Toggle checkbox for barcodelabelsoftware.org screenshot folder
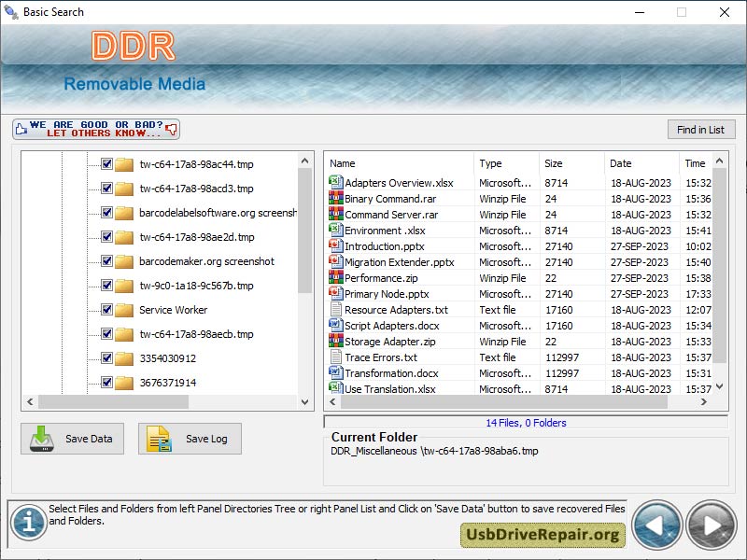Viewport: 747px width, 560px height. 106,213
